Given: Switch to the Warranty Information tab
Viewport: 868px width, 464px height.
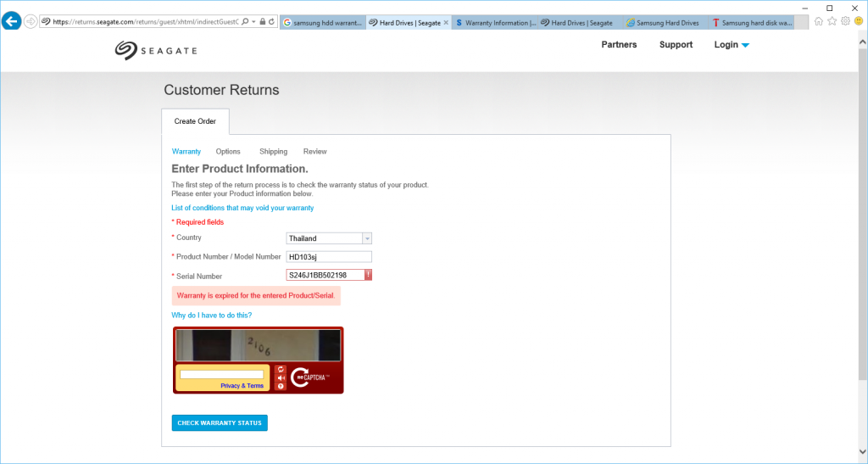Looking at the screenshot, I should (x=495, y=23).
